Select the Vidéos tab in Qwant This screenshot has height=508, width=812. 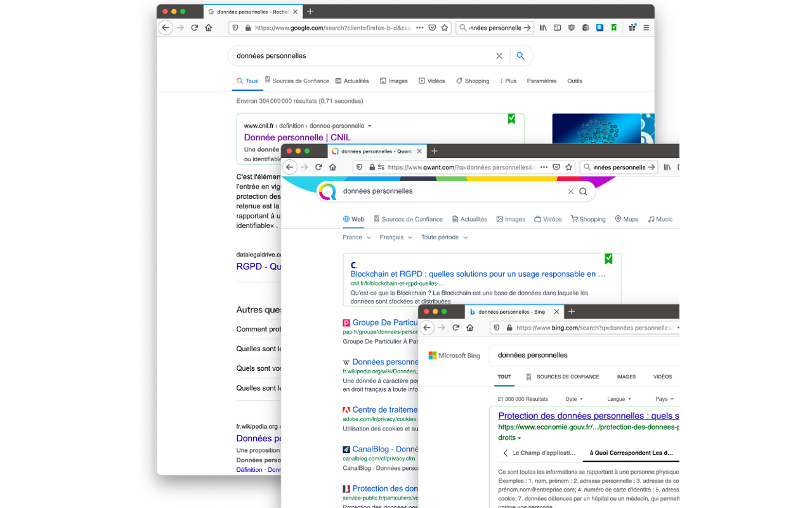548,219
